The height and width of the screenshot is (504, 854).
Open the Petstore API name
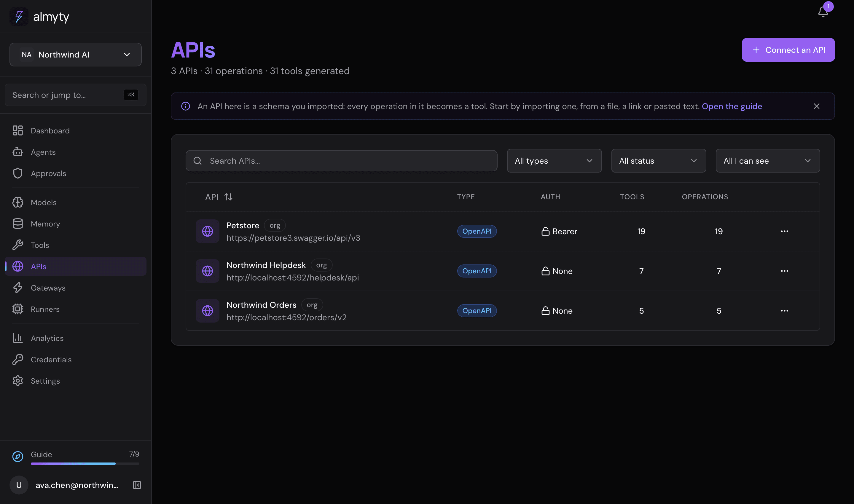243,225
